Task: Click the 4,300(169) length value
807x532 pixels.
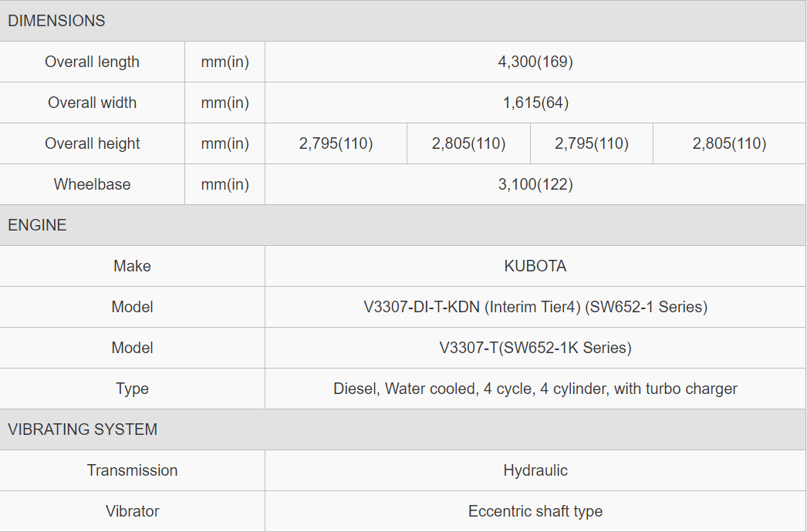Action: [535, 62]
